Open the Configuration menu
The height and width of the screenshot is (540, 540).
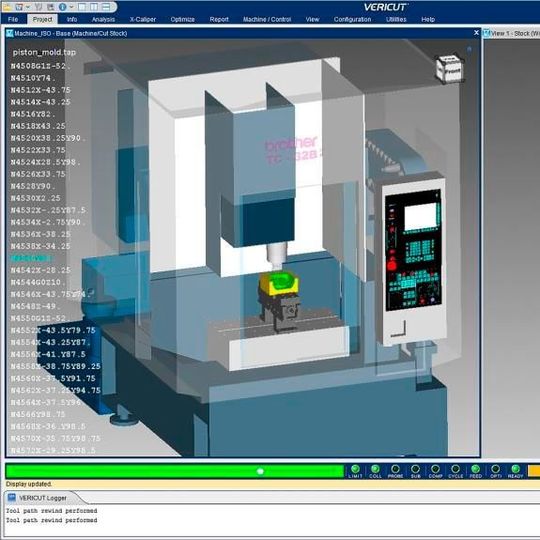[352, 19]
